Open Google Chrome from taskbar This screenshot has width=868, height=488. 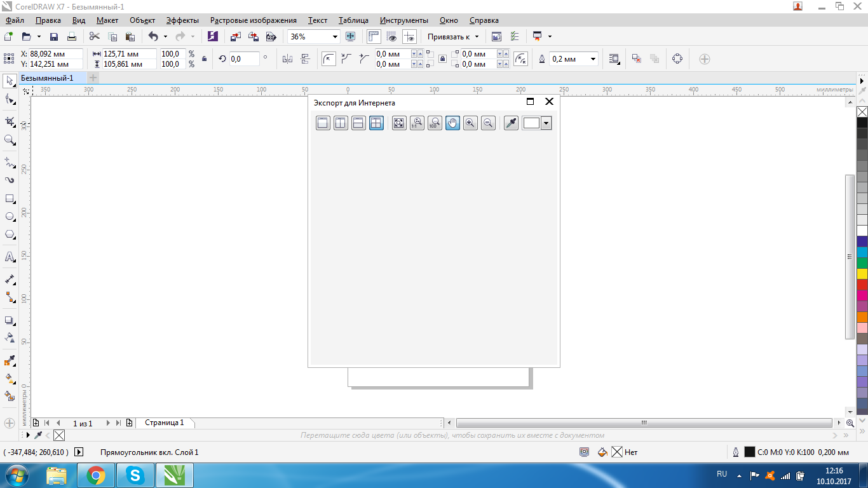click(96, 475)
